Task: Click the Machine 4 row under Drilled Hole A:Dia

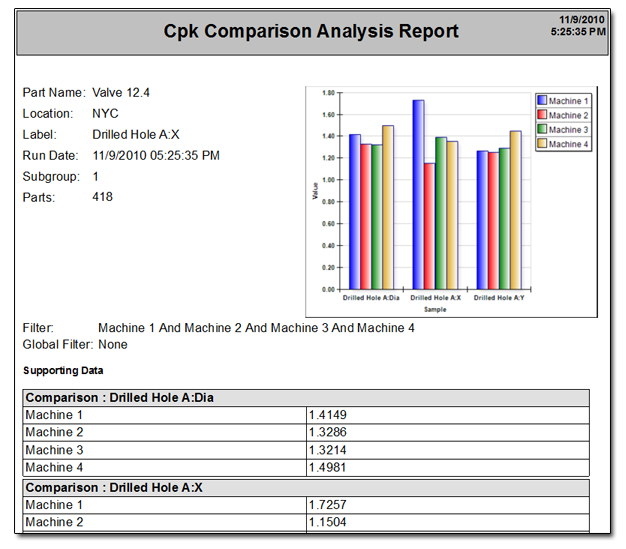Action: coord(306,468)
